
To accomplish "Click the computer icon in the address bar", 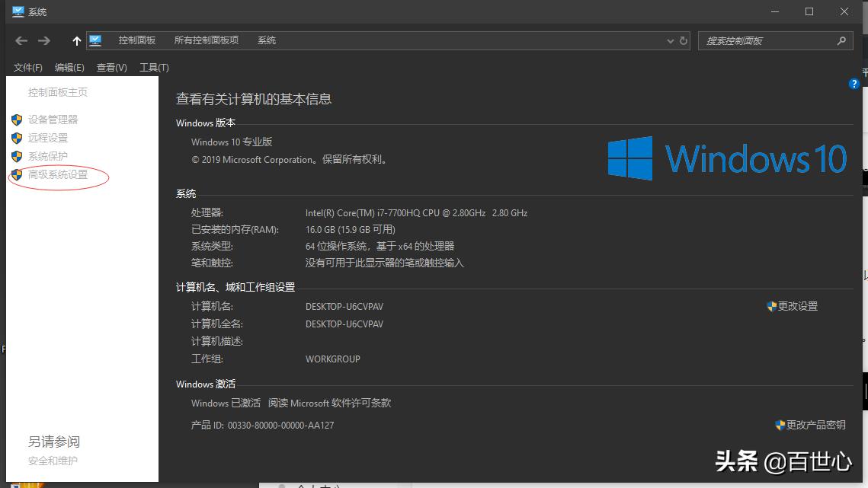I will click(94, 40).
